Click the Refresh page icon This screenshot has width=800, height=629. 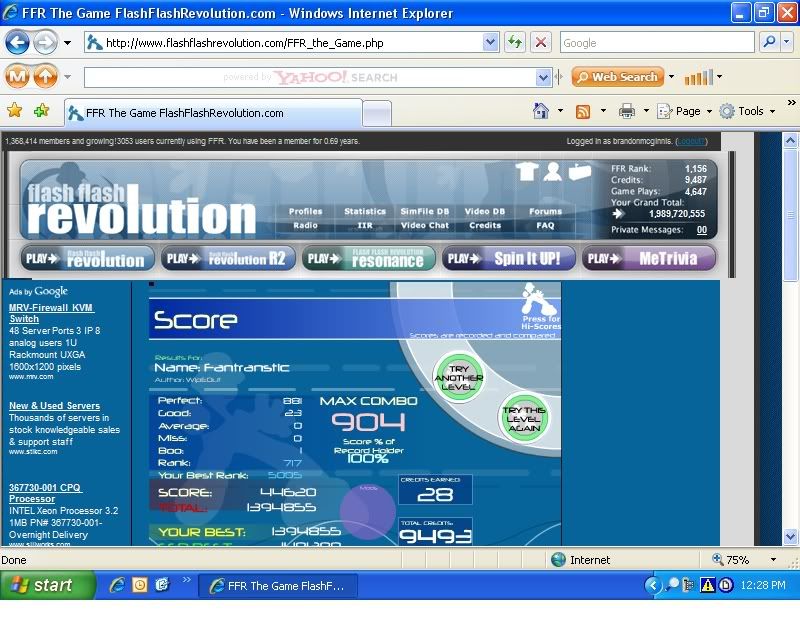[x=515, y=43]
